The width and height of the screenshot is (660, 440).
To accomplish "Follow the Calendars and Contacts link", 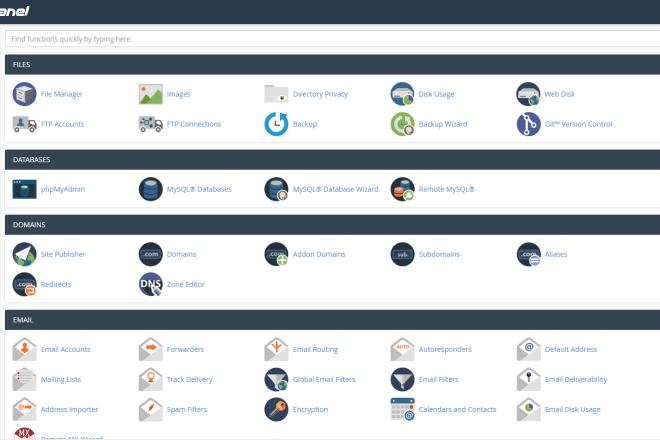I will (x=457, y=409).
